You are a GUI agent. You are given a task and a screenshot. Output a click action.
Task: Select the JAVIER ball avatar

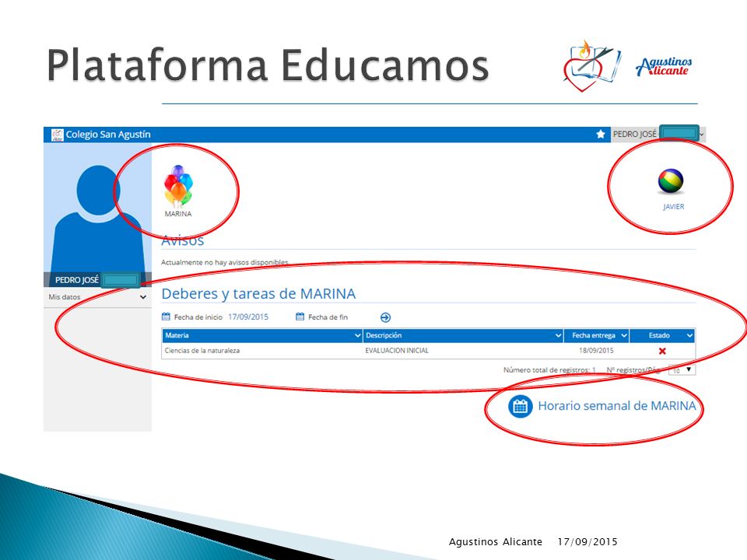click(x=671, y=181)
